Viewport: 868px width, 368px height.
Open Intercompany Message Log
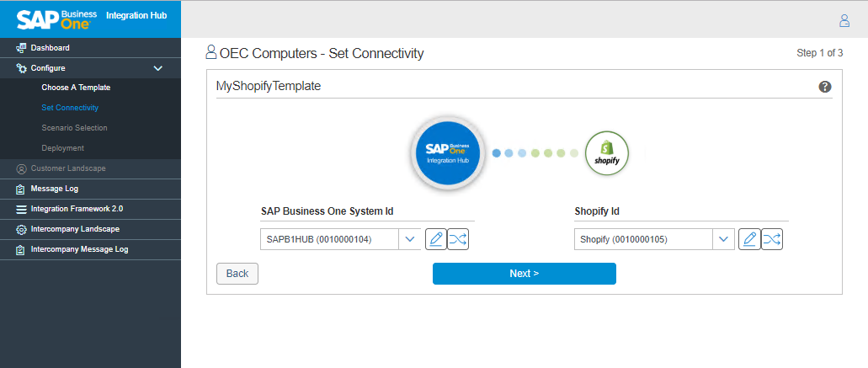tap(79, 249)
